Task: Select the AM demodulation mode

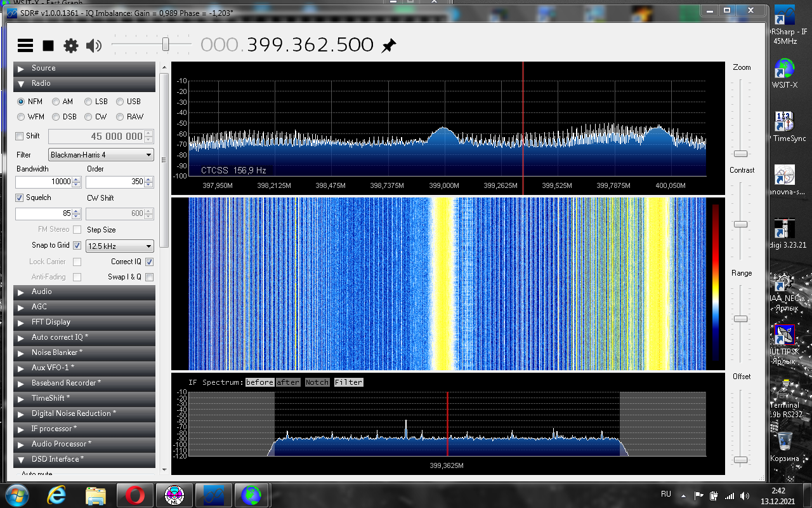Action: (x=56, y=102)
